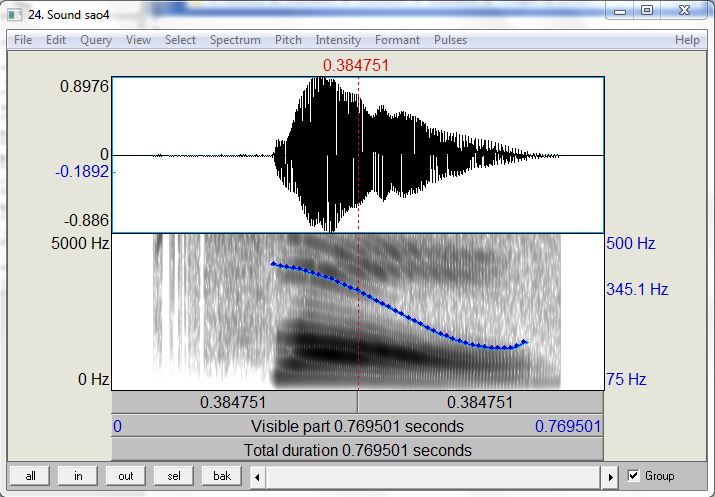
Task: Click the 'out' zoom button
Action: tap(125, 476)
